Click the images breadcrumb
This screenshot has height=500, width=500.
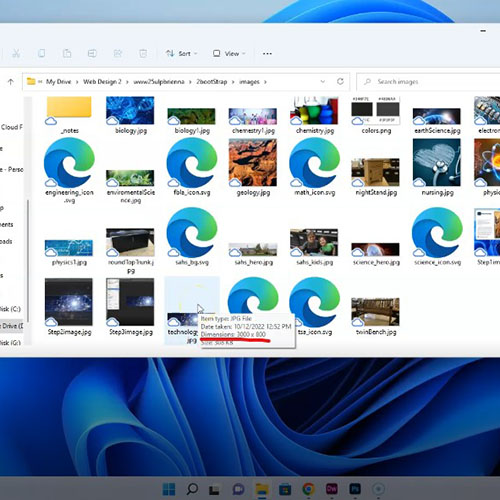click(249, 82)
